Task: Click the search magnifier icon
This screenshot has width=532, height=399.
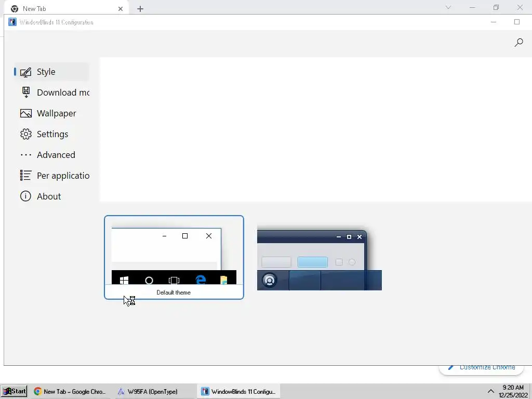Action: (x=518, y=43)
